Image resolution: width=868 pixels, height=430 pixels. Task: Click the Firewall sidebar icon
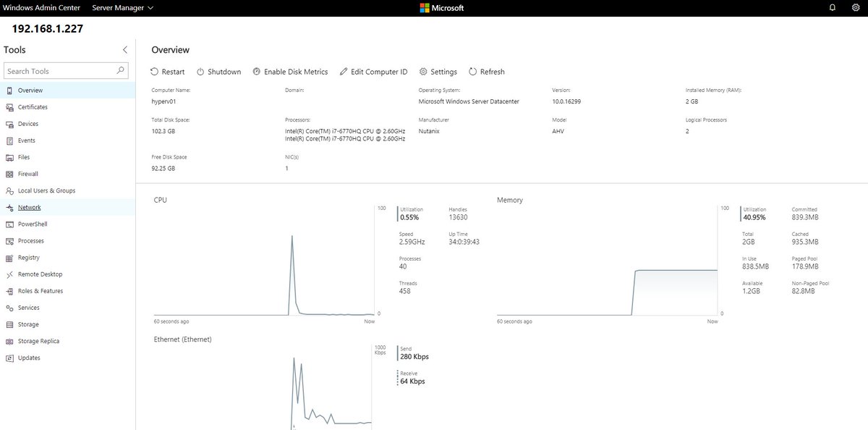9,174
